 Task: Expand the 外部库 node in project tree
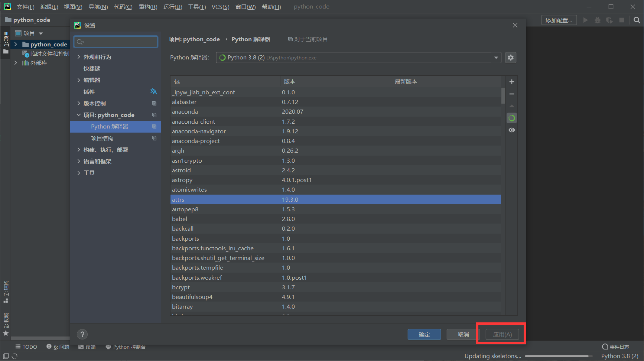pyautogui.click(x=16, y=63)
